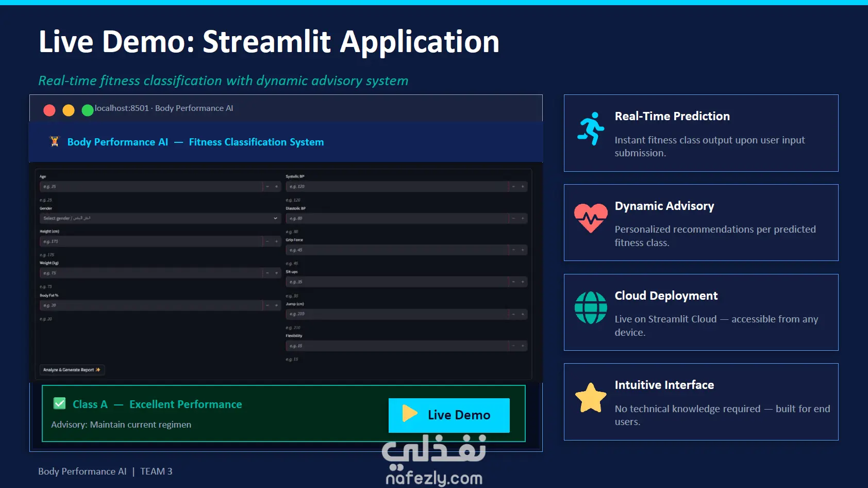Click the heartbeat Dynamic Advisory icon
This screenshot has height=488, width=868.
pos(591,218)
